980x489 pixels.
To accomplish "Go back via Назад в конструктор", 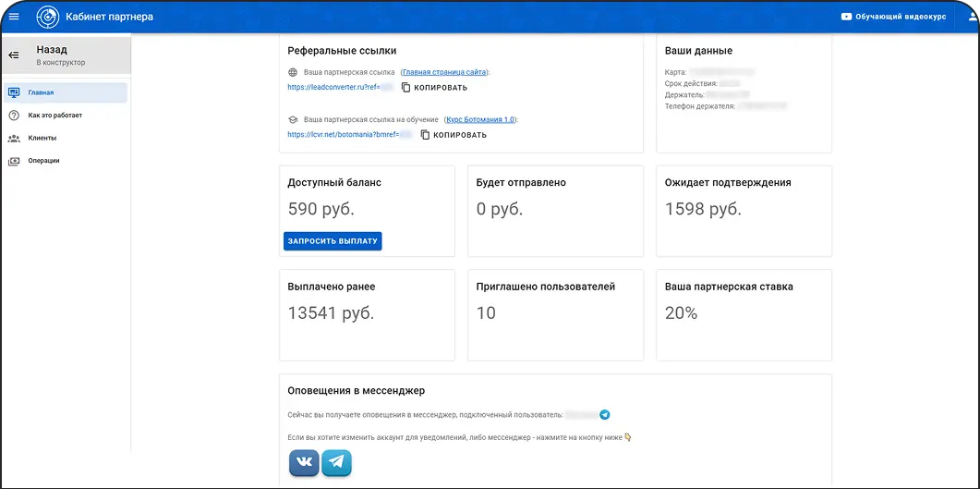I will 66,55.
